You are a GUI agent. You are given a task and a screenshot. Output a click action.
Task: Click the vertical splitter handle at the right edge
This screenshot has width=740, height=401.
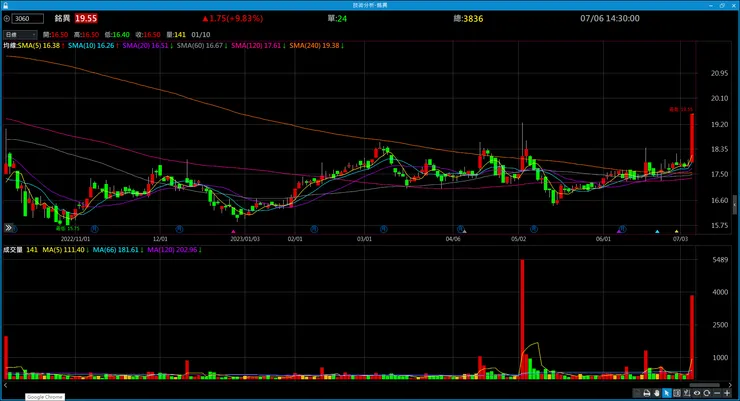(x=734, y=205)
